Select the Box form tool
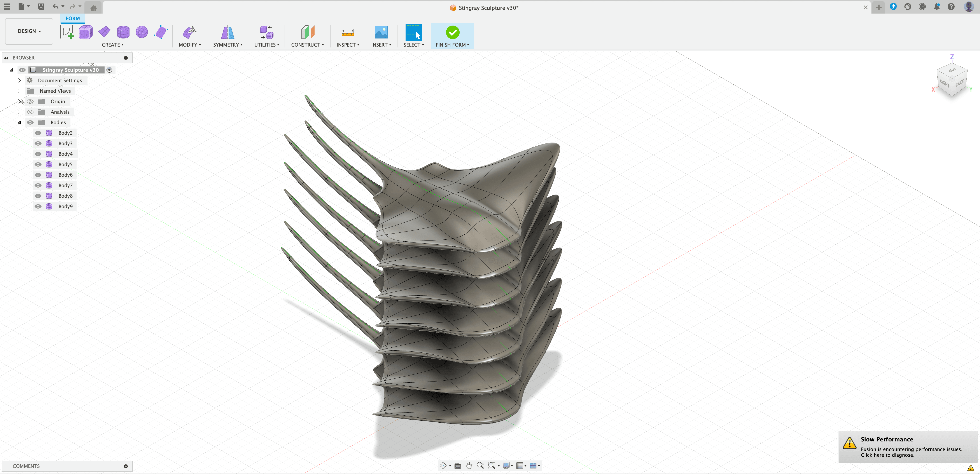This screenshot has width=980, height=474. click(86, 32)
